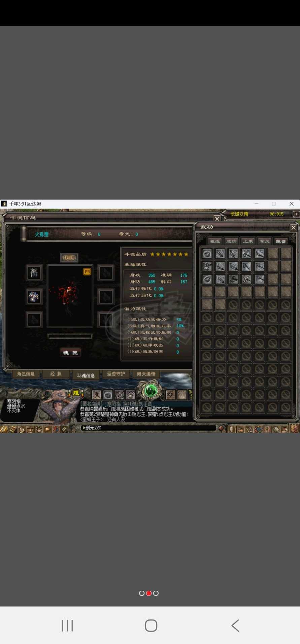Tap Android recent apps button

pyautogui.click(x=67, y=625)
